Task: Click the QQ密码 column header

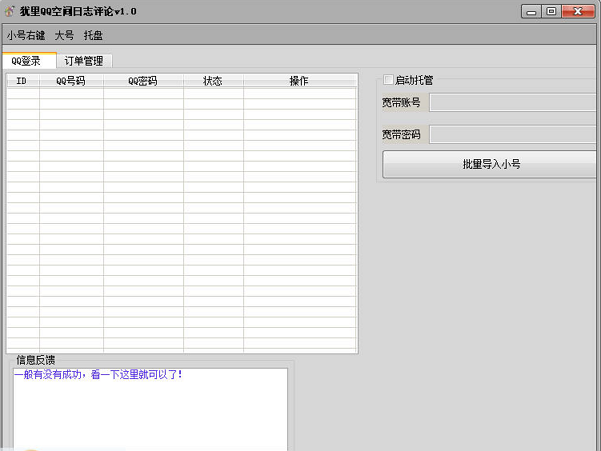Action: pyautogui.click(x=143, y=81)
